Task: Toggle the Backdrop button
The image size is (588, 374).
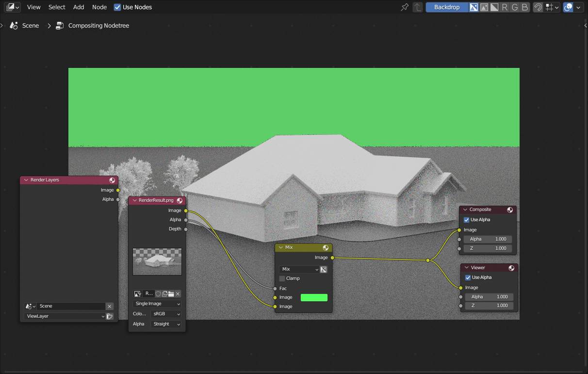Action: click(x=447, y=7)
